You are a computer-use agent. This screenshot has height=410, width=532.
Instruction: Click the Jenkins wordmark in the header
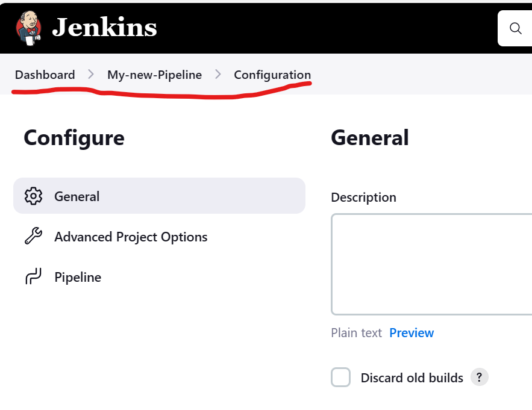pyautogui.click(x=105, y=27)
